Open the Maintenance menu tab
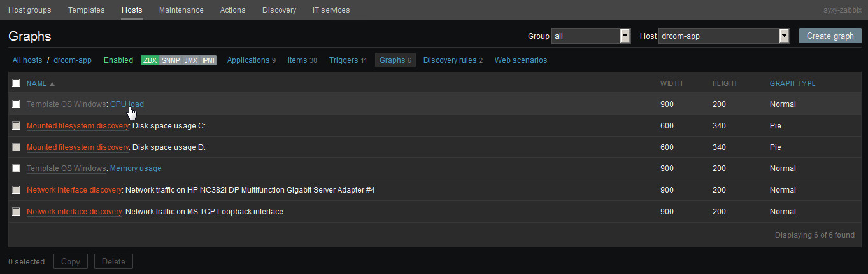The height and width of the screenshot is (274, 868). point(181,10)
